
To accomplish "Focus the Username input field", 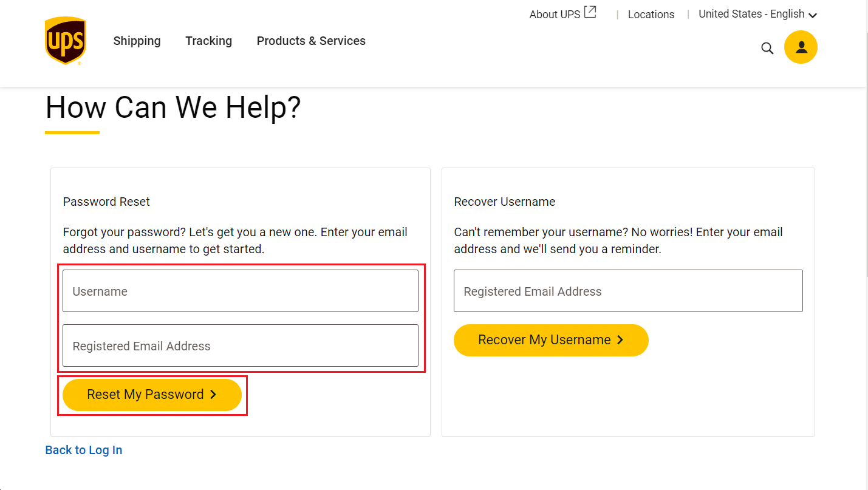I will [241, 291].
